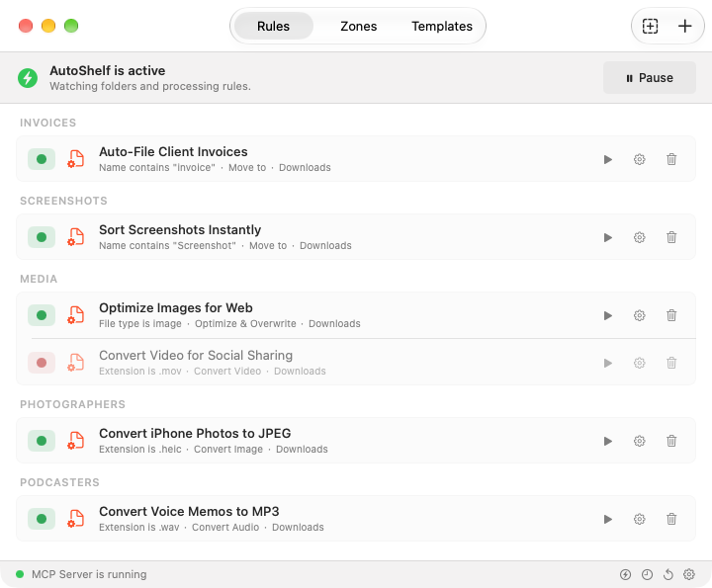Trash the Sort Screenshots Instantly rule
712x588 pixels.
point(671,237)
